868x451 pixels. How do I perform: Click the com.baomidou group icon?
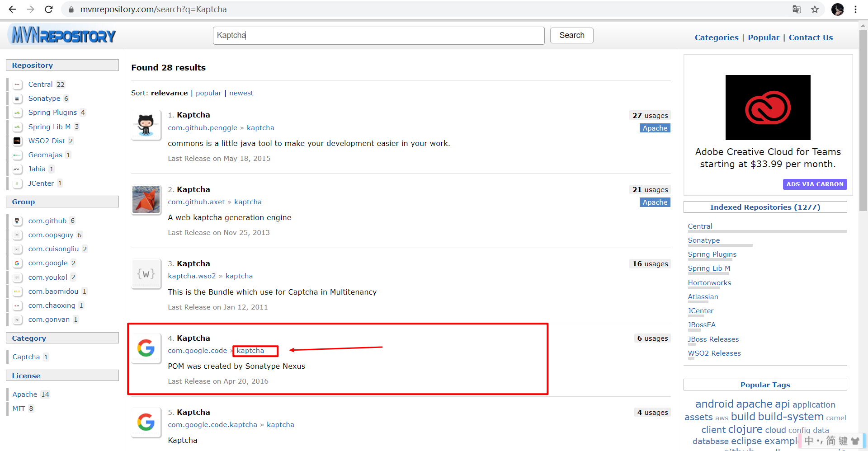(17, 291)
